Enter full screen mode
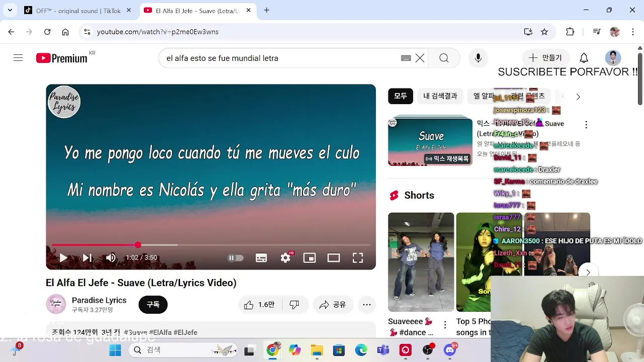This screenshot has height=362, width=644. [x=358, y=258]
